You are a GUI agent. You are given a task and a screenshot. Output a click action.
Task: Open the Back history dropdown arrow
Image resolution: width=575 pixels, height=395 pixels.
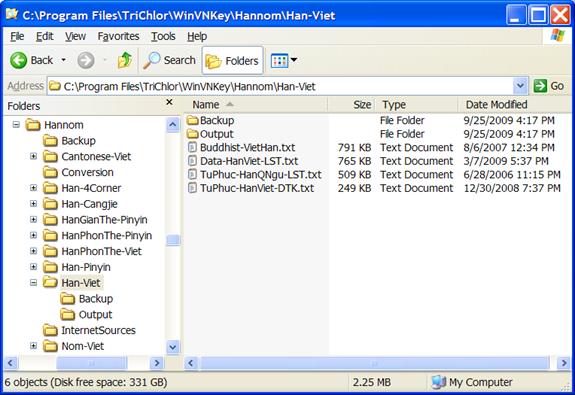coord(63,60)
